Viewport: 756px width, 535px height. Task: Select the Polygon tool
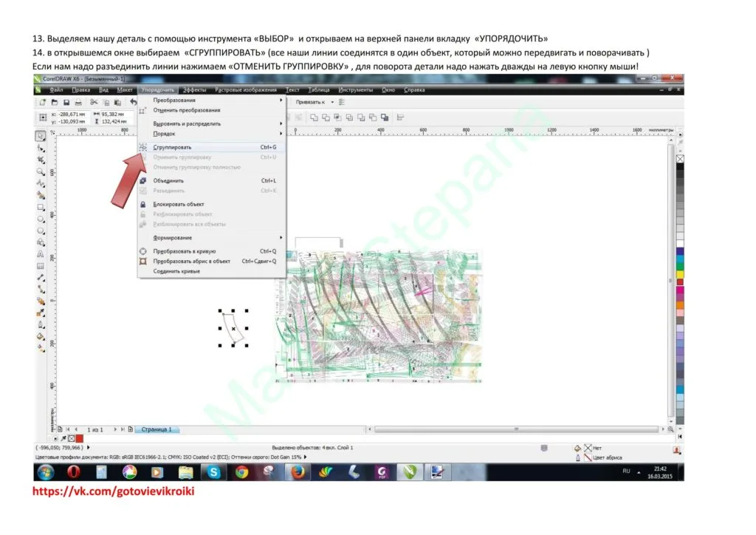(41, 231)
